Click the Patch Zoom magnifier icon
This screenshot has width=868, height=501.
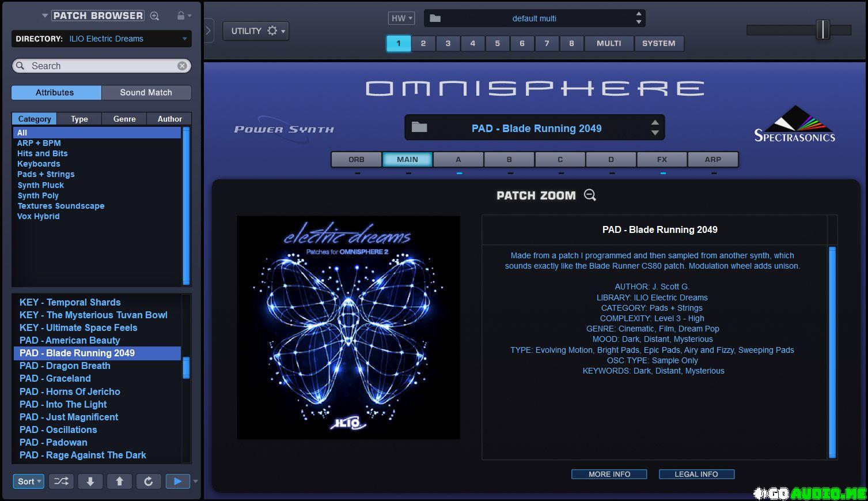(x=590, y=195)
